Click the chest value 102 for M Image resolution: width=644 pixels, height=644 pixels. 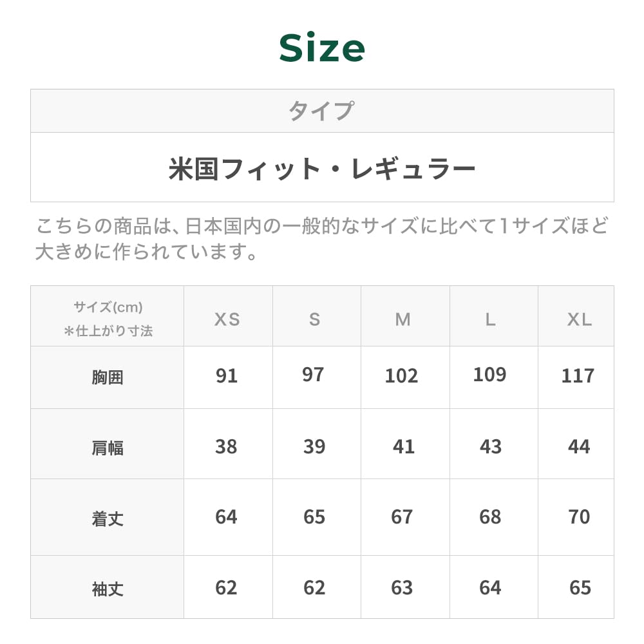(401, 376)
